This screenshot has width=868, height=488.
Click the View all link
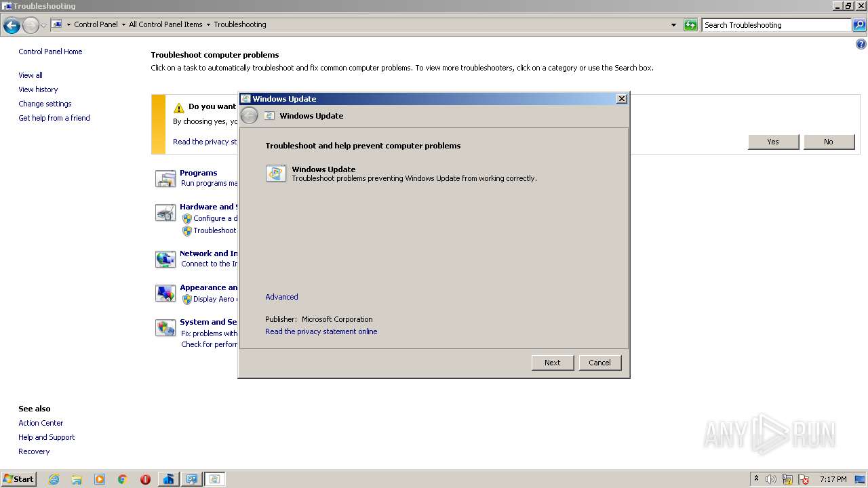coord(31,75)
